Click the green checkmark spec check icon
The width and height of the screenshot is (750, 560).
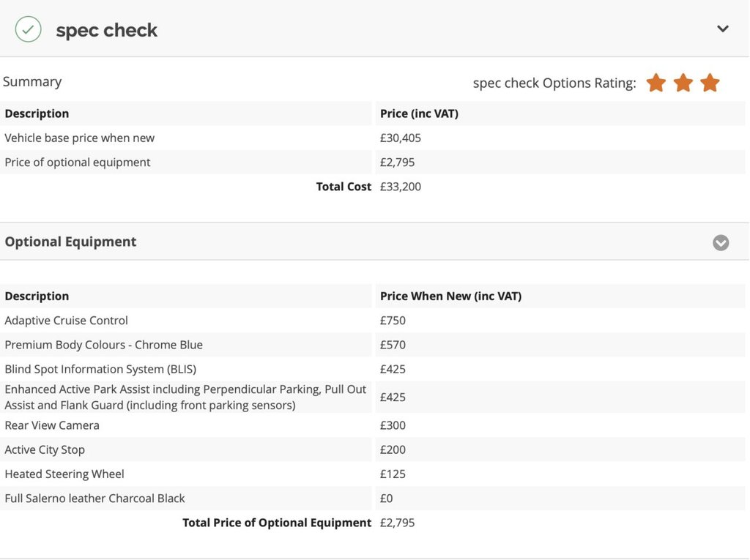click(x=28, y=30)
